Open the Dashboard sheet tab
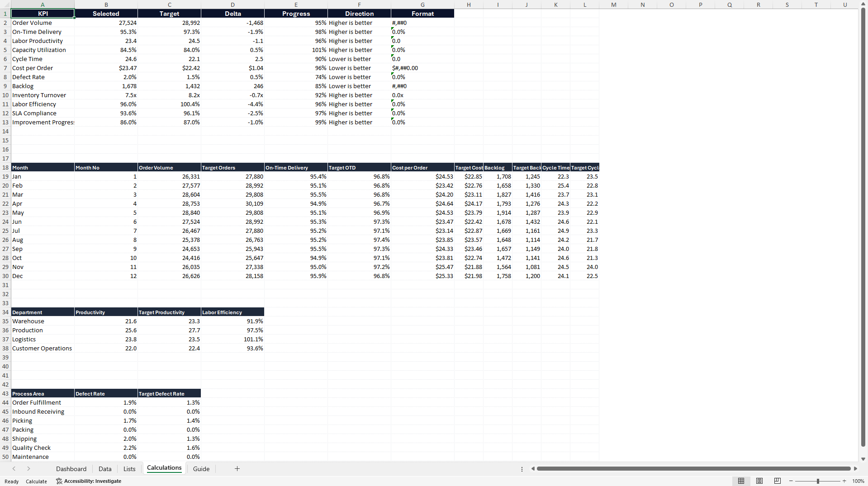Viewport: 868px width, 486px height. coord(71,469)
